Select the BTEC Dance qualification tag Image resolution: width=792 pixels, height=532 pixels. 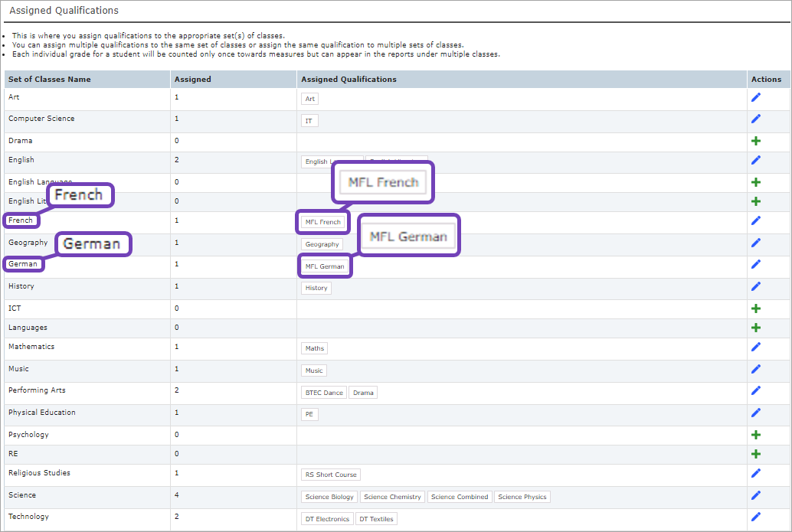[324, 393]
